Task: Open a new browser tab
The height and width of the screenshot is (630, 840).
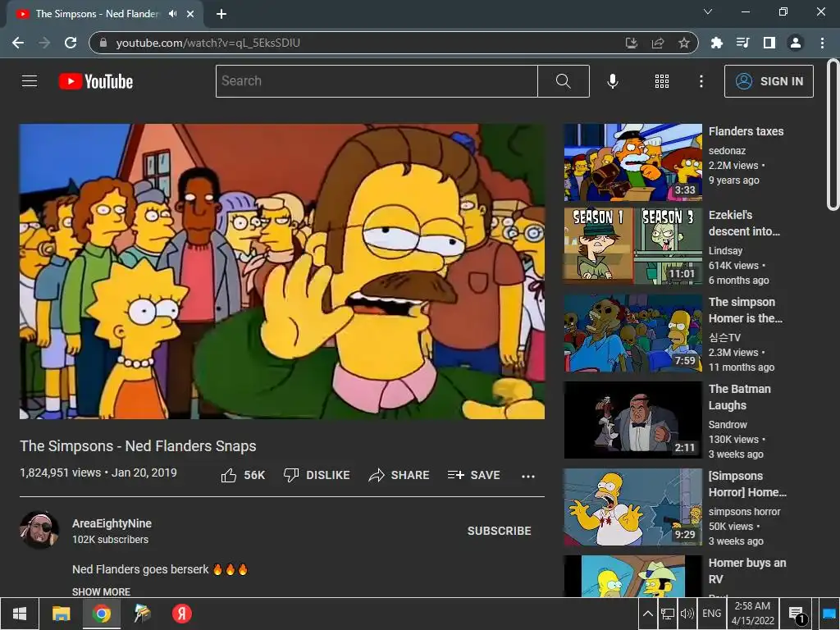Action: 221,14
